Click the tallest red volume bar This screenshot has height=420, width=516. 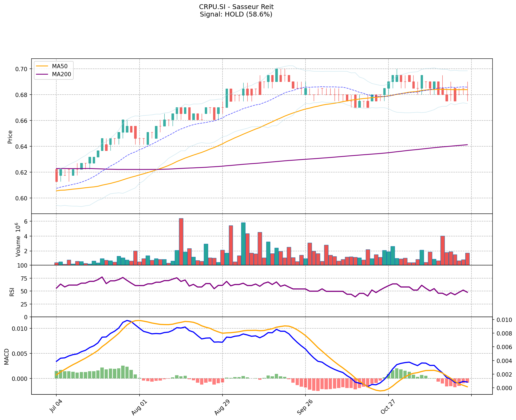[181, 241]
